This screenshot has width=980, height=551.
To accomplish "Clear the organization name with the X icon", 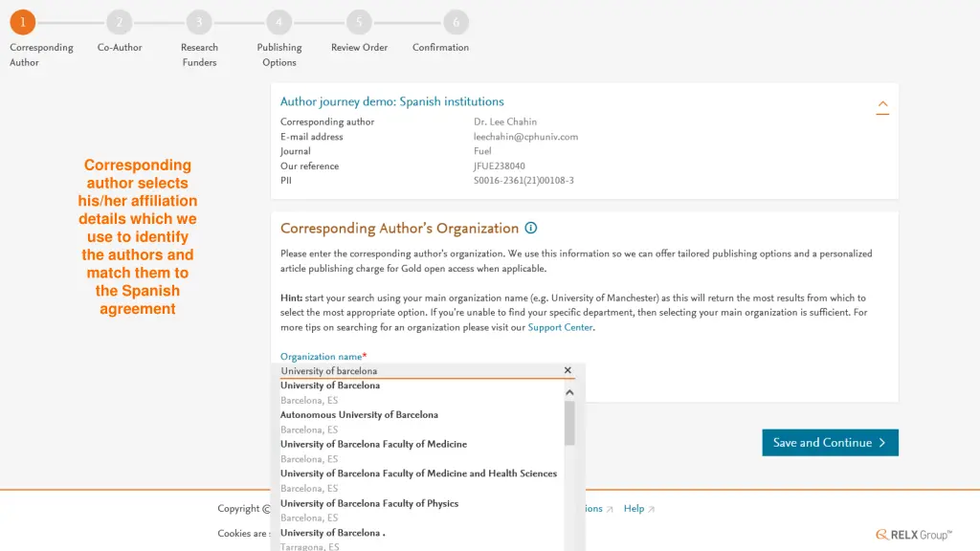I will [568, 370].
